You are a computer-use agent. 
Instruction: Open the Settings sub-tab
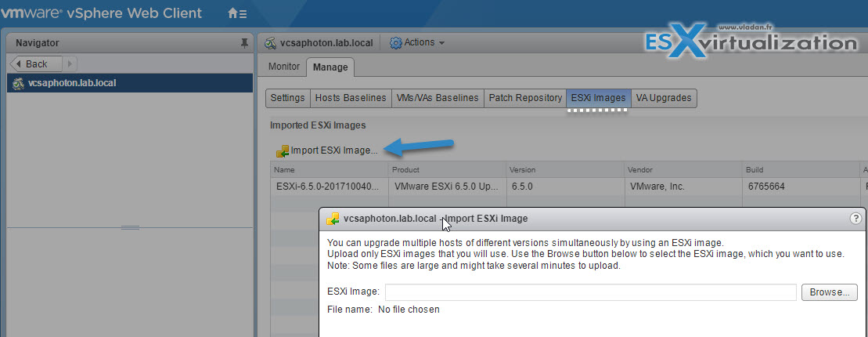pyautogui.click(x=287, y=98)
